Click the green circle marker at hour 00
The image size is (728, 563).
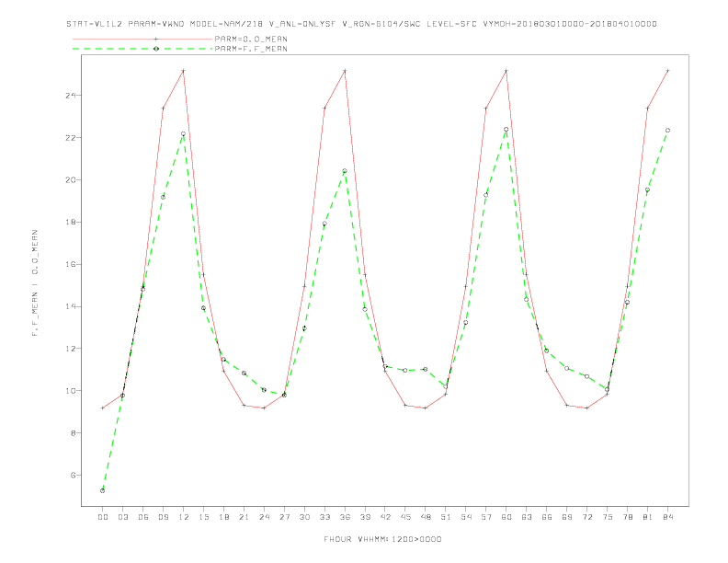click(103, 490)
